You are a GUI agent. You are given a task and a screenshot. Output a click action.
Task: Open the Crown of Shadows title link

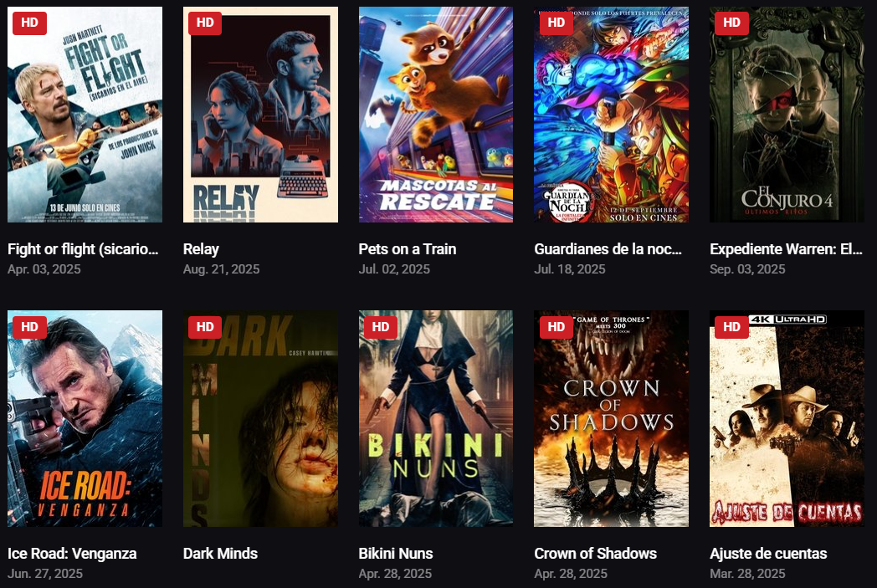tap(595, 554)
